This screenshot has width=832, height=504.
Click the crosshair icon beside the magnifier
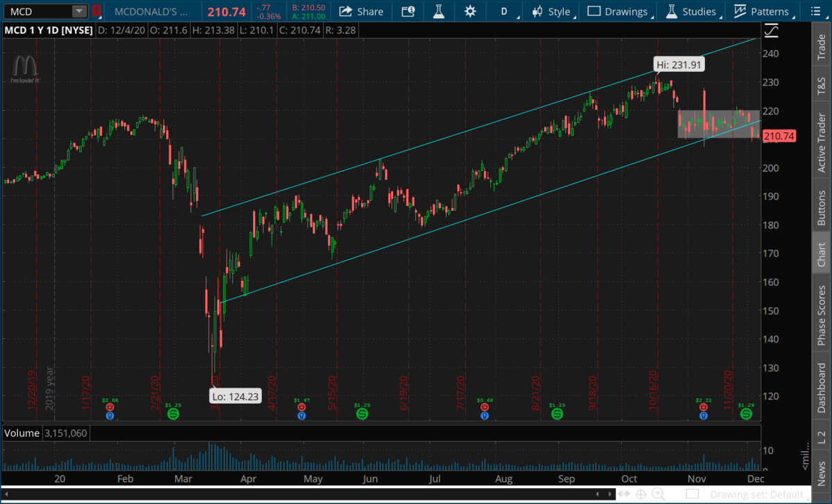tap(641, 495)
